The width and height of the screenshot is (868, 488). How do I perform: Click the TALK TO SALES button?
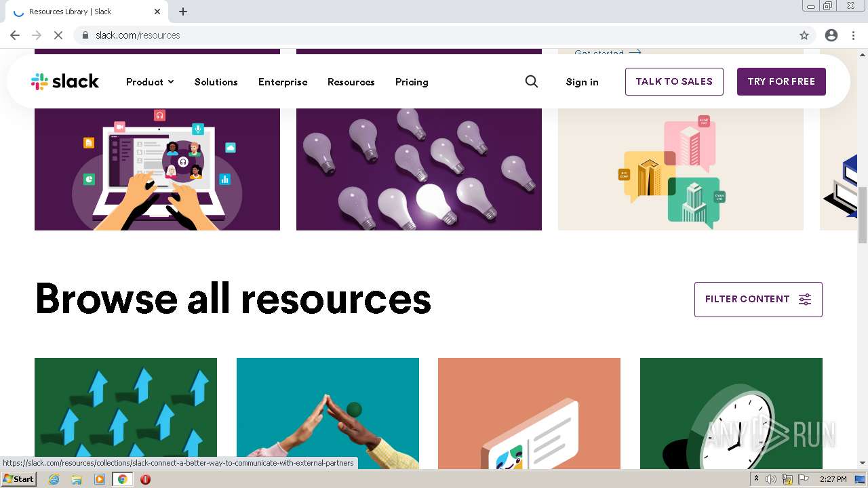(x=674, y=81)
